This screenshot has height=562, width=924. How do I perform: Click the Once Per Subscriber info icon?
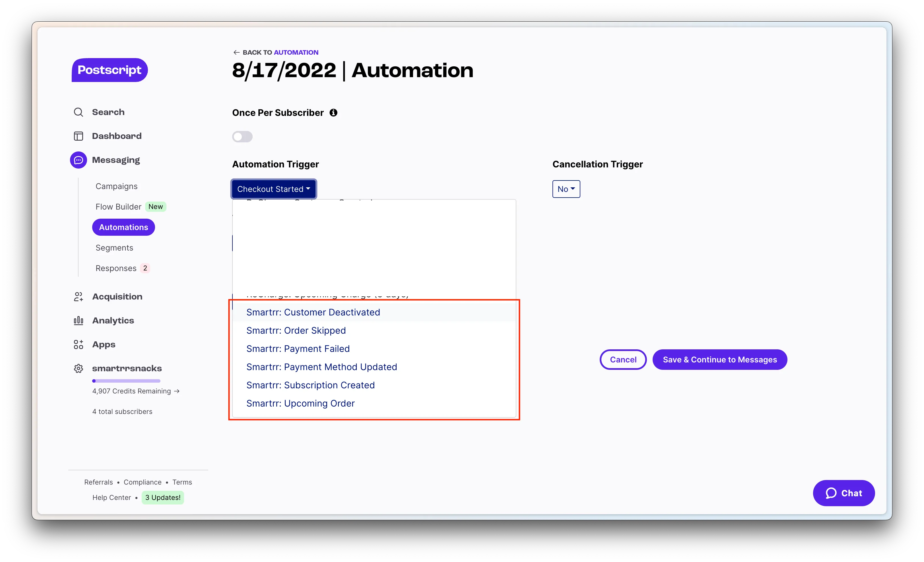pos(333,112)
